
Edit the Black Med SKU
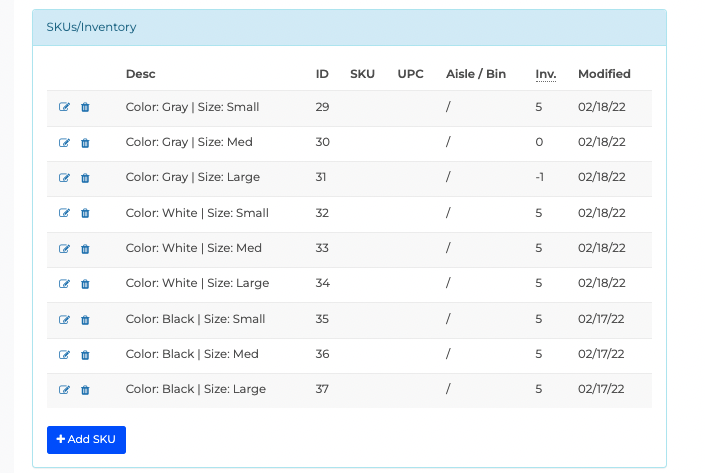coord(64,355)
